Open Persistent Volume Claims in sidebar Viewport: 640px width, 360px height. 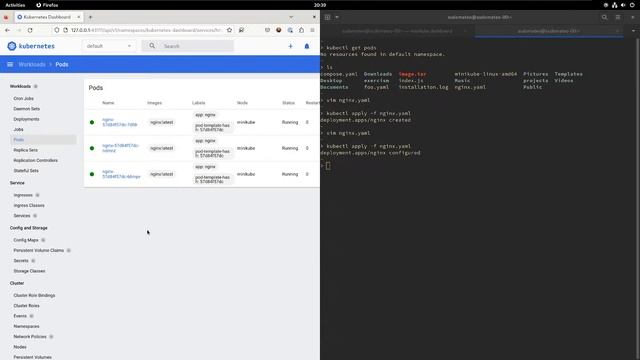pos(39,250)
